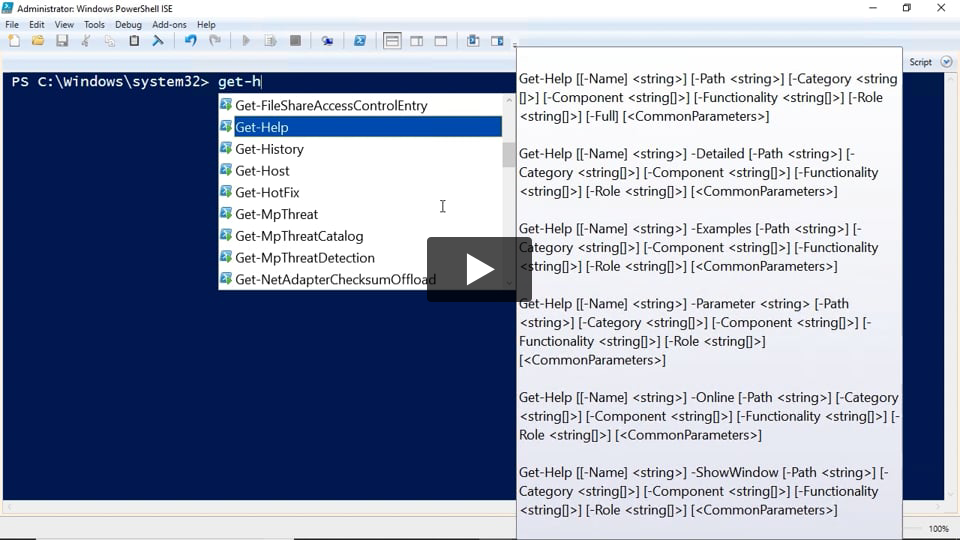Launch PowerShell.exe from the toolbar
The image size is (960, 540).
[360, 41]
